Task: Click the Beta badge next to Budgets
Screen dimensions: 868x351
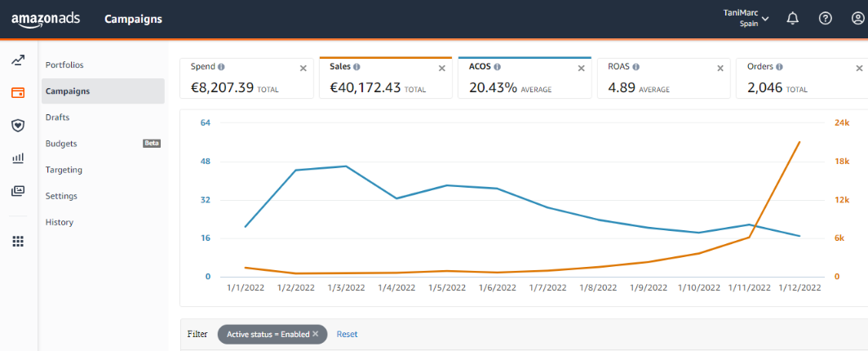Action: click(x=152, y=144)
